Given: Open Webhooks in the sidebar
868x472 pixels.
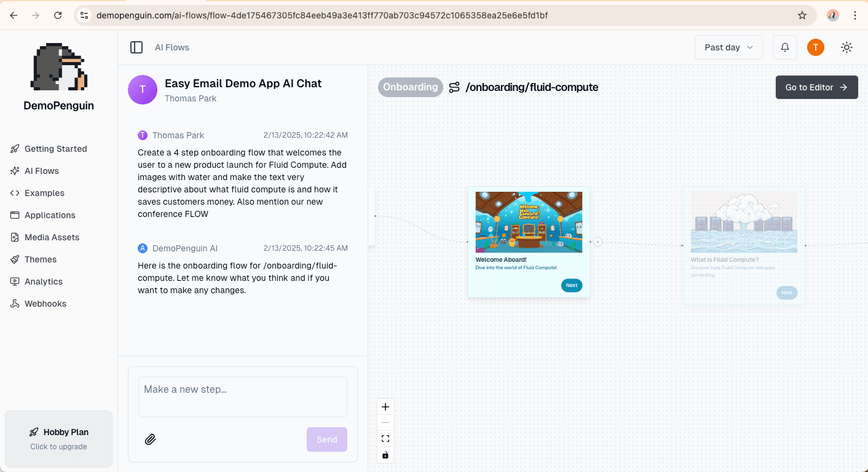Looking at the screenshot, I should (45, 304).
